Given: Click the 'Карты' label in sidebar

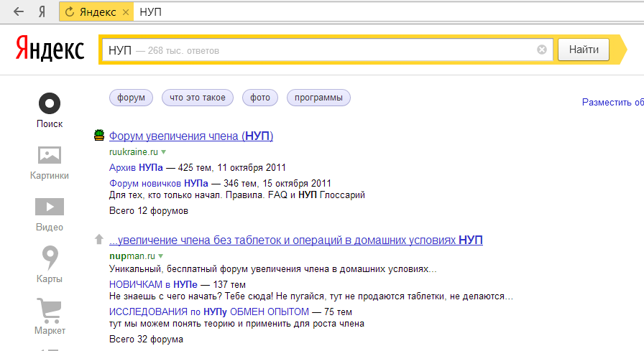Looking at the screenshot, I should tap(50, 279).
